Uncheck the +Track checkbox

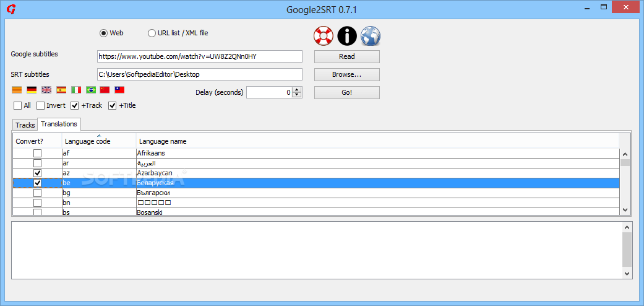coord(75,106)
